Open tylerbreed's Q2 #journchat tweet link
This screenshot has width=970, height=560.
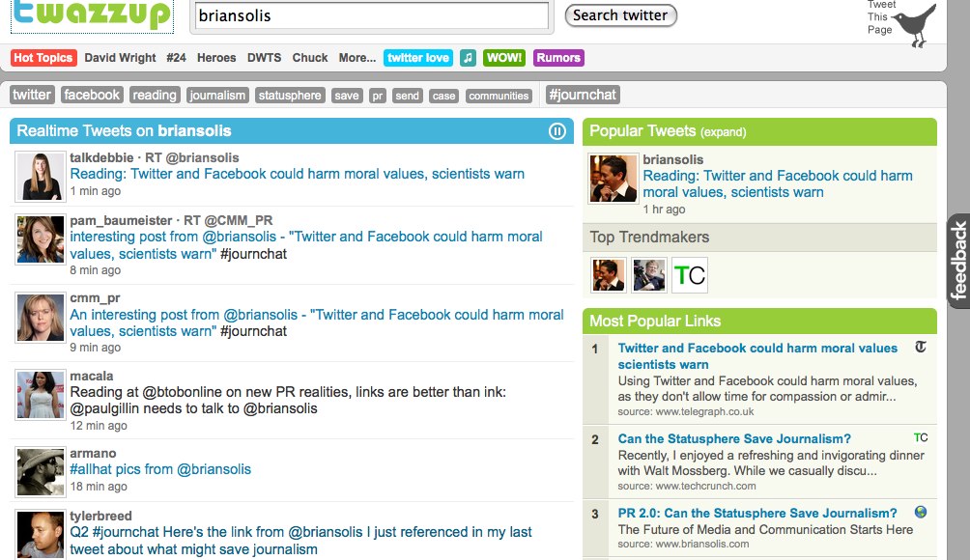(x=300, y=541)
